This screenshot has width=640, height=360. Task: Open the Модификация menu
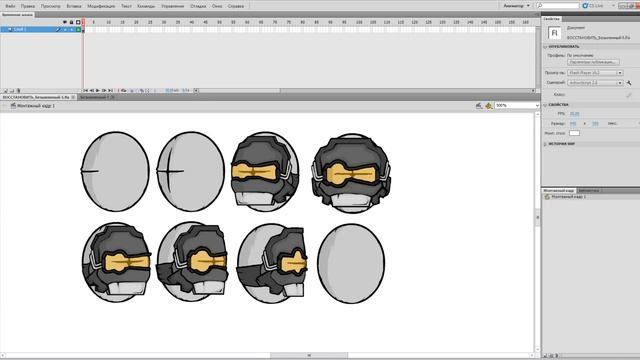[x=101, y=6]
